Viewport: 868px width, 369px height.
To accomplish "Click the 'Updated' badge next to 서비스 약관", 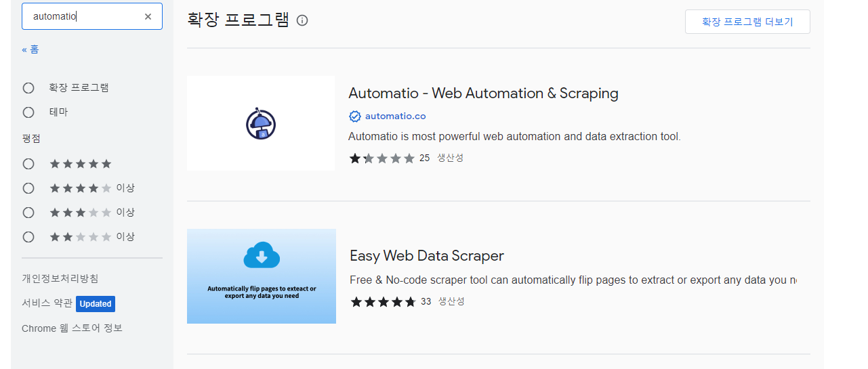I will 96,304.
